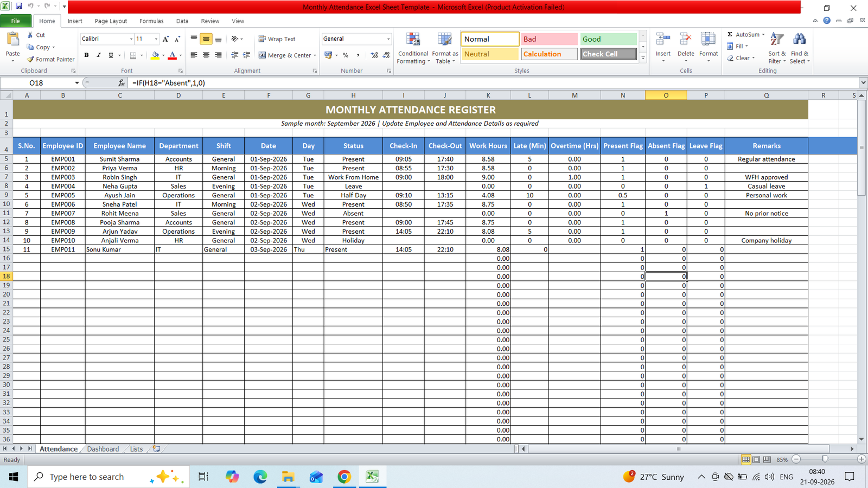This screenshot has width=868, height=488.
Task: Click in the formula bar input
Action: [494, 83]
